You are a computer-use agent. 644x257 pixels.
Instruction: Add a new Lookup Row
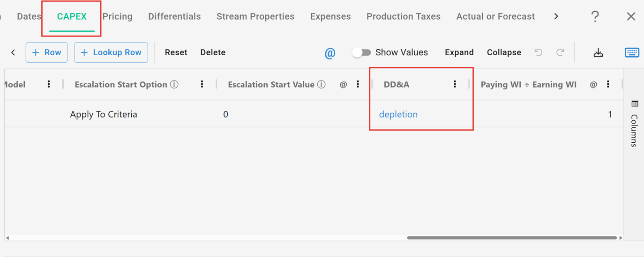(111, 52)
